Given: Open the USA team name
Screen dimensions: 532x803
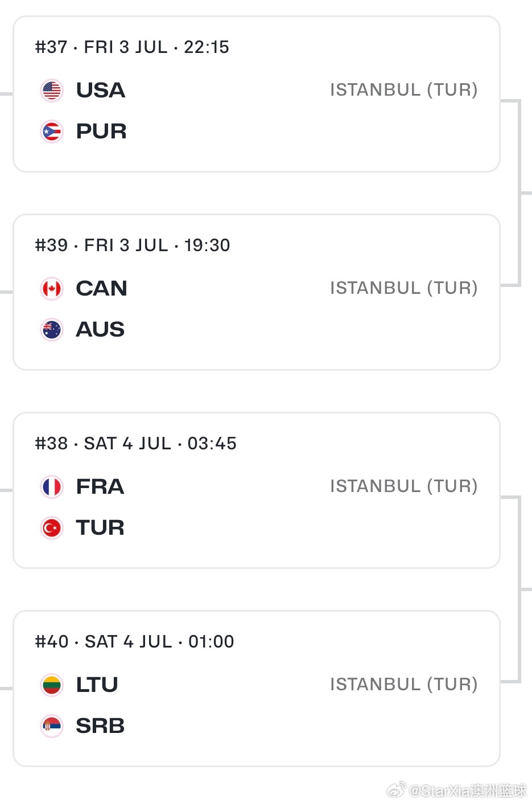Looking at the screenshot, I should tap(101, 90).
